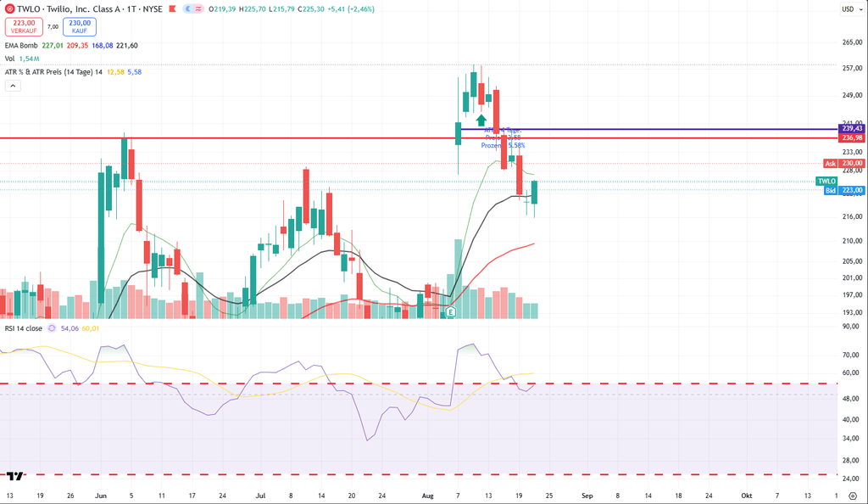
Task: Click the open price O219,39 value
Action: 222,8
